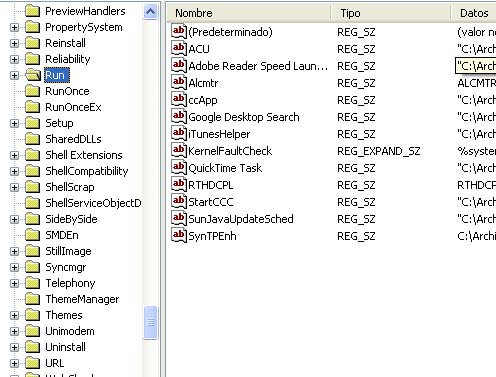
Task: Click the RunOnceEx folder icon
Action: click(33, 107)
